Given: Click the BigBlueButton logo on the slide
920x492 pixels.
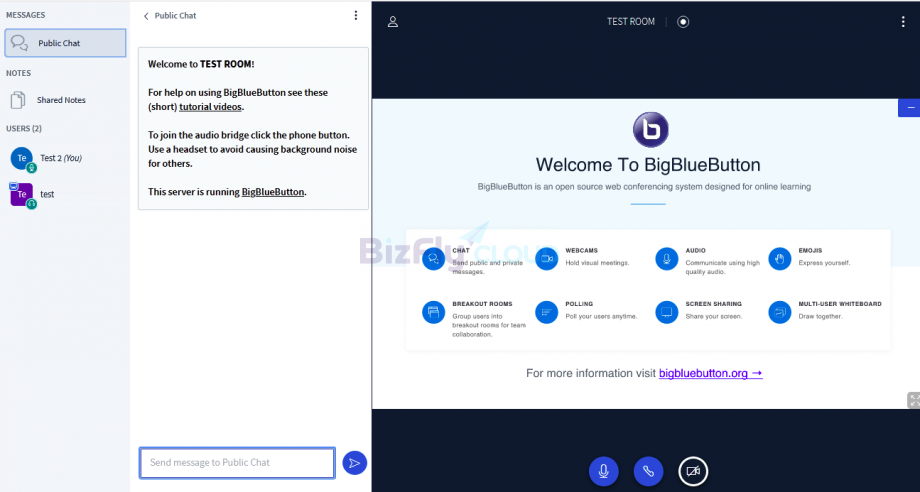Looking at the screenshot, I should click(650, 130).
